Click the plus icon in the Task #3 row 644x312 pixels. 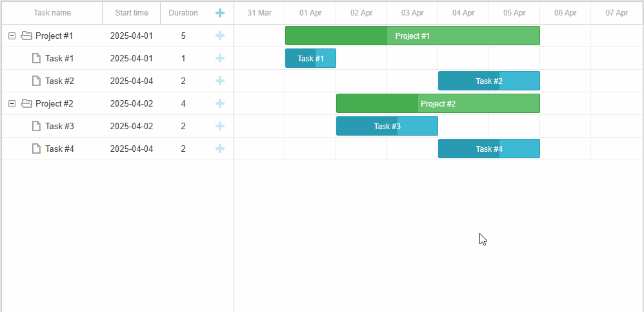click(x=220, y=126)
